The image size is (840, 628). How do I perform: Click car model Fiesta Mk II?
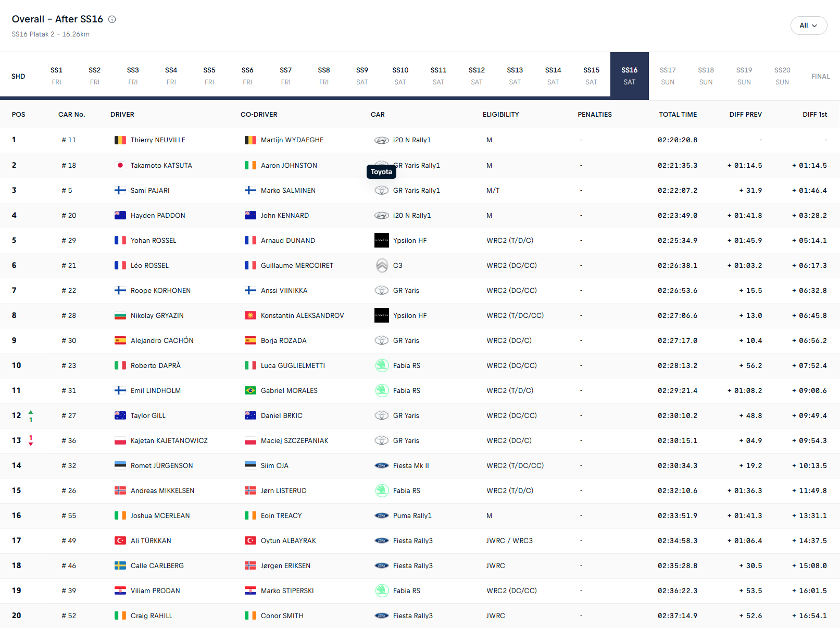pos(411,465)
